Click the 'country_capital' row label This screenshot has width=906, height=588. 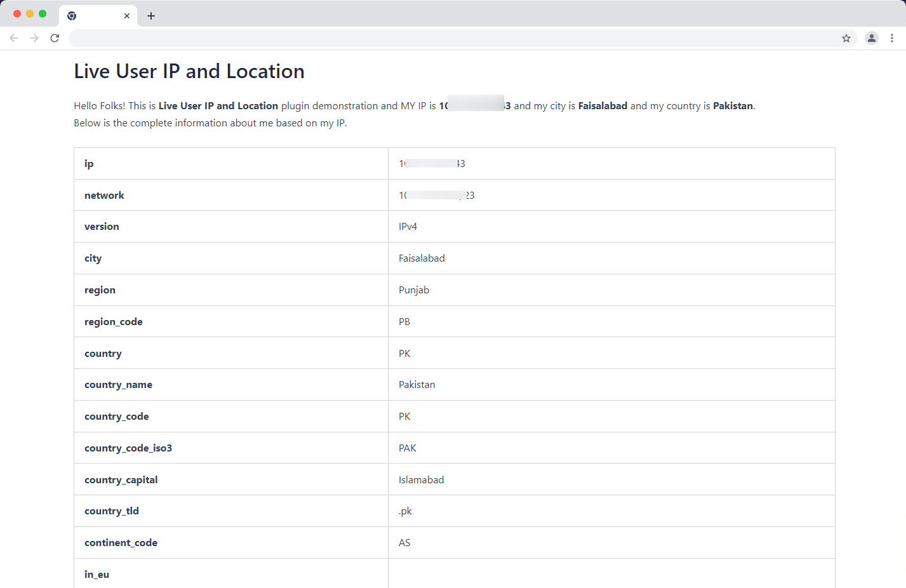pyautogui.click(x=121, y=480)
